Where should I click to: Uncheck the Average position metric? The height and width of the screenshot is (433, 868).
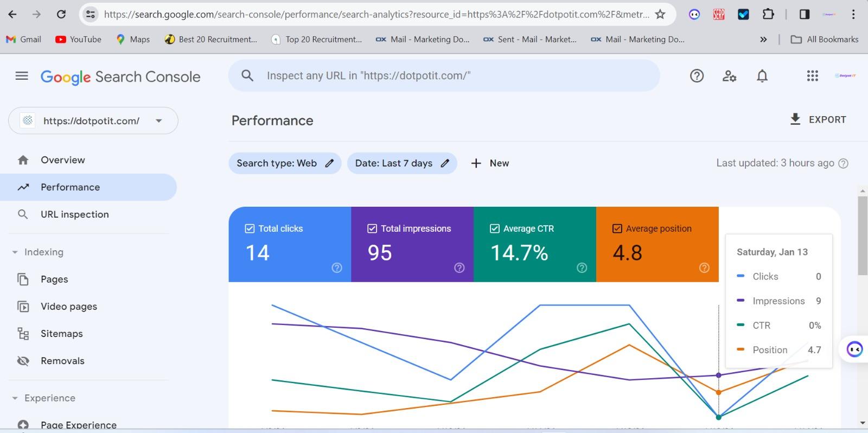(x=617, y=228)
